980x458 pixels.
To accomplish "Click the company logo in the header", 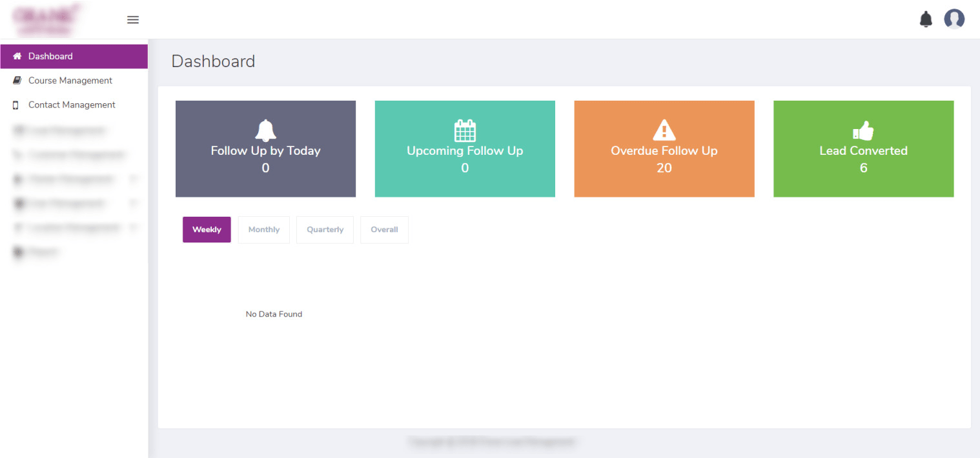I will [46, 19].
